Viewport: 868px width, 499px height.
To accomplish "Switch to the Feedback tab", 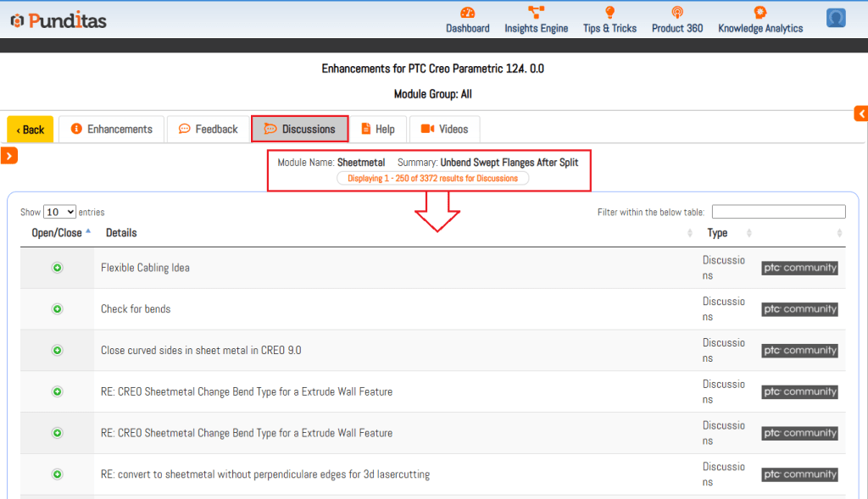I will click(x=208, y=129).
